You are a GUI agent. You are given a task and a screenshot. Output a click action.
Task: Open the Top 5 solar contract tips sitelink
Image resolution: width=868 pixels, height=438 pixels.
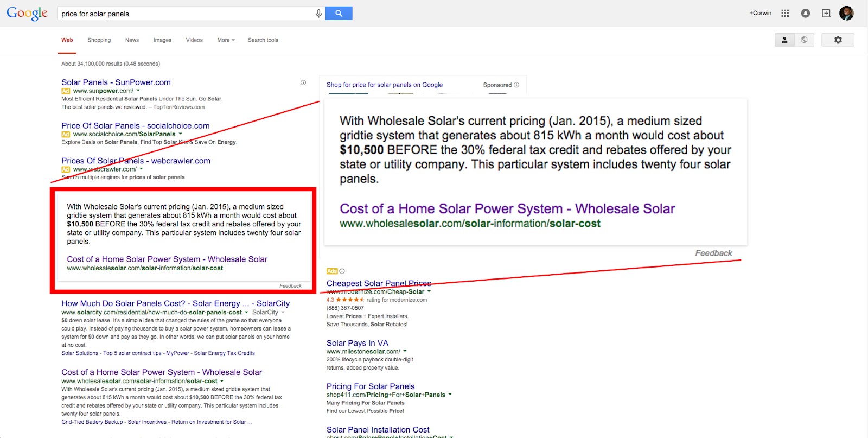pyautogui.click(x=132, y=353)
